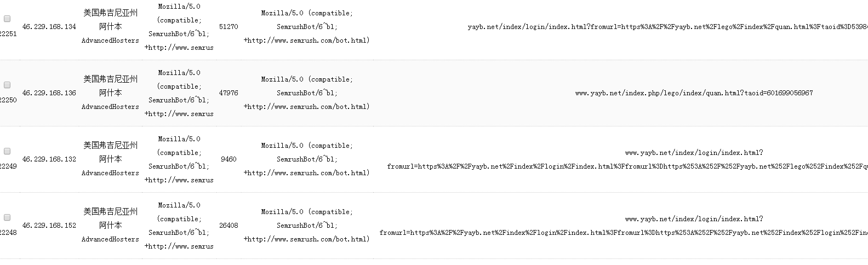This screenshot has width=868, height=265.
Task: Tick the checkbox for row 22250
Action: [7, 85]
